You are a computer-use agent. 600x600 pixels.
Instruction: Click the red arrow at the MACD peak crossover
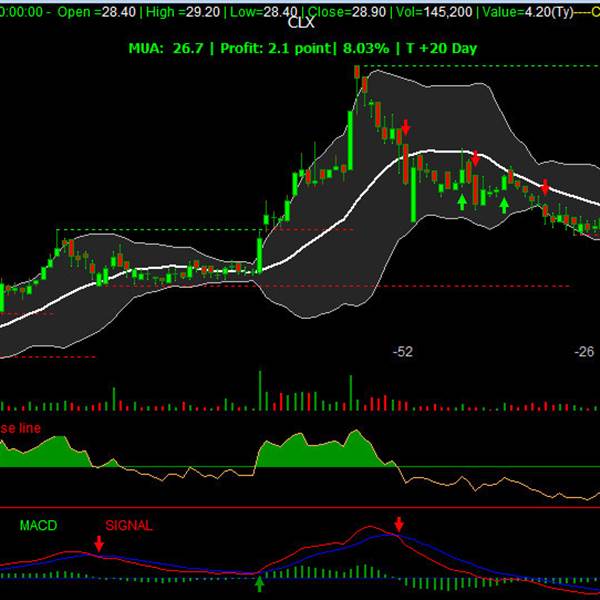coord(399,524)
